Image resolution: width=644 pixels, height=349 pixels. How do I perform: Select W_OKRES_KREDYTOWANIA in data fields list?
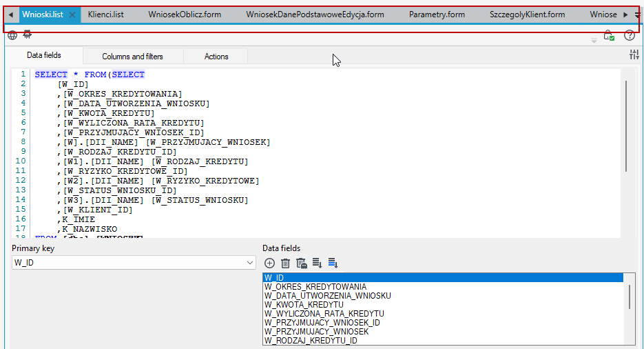click(443, 286)
